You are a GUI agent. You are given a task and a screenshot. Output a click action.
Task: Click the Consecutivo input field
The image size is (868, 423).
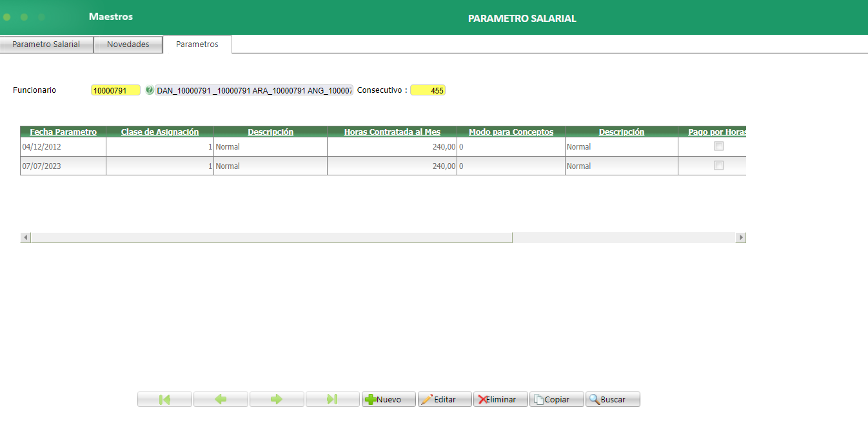pos(428,91)
